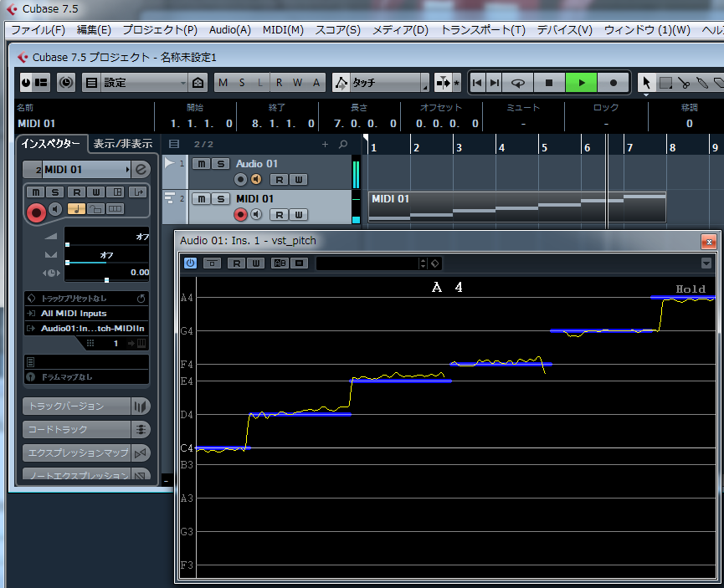Open the ドラムマップなし drum map selector
This screenshot has height=588, width=724.
(x=86, y=377)
